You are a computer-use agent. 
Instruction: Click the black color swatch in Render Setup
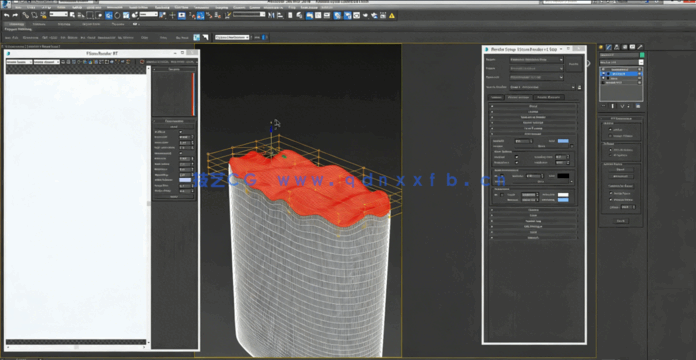click(x=563, y=176)
